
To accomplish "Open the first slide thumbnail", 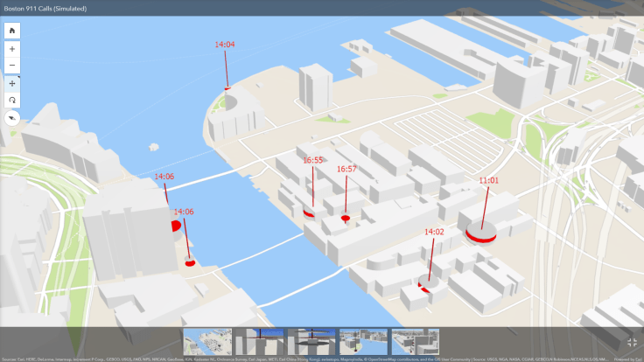I will pyautogui.click(x=207, y=341).
